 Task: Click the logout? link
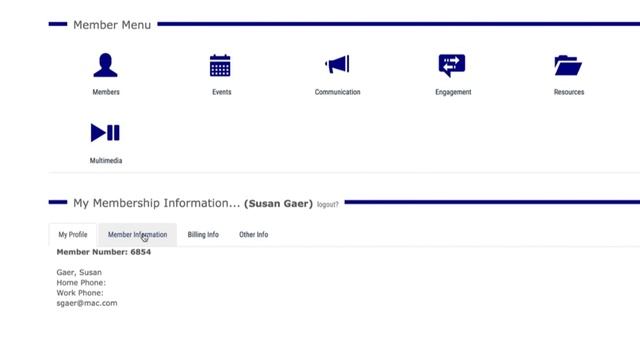click(x=328, y=204)
